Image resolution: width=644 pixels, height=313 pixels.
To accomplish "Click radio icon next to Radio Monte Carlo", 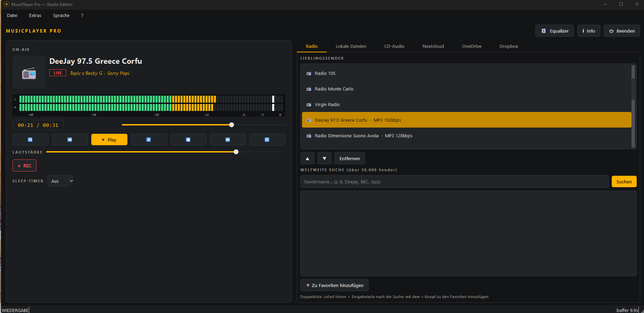I will [309, 89].
